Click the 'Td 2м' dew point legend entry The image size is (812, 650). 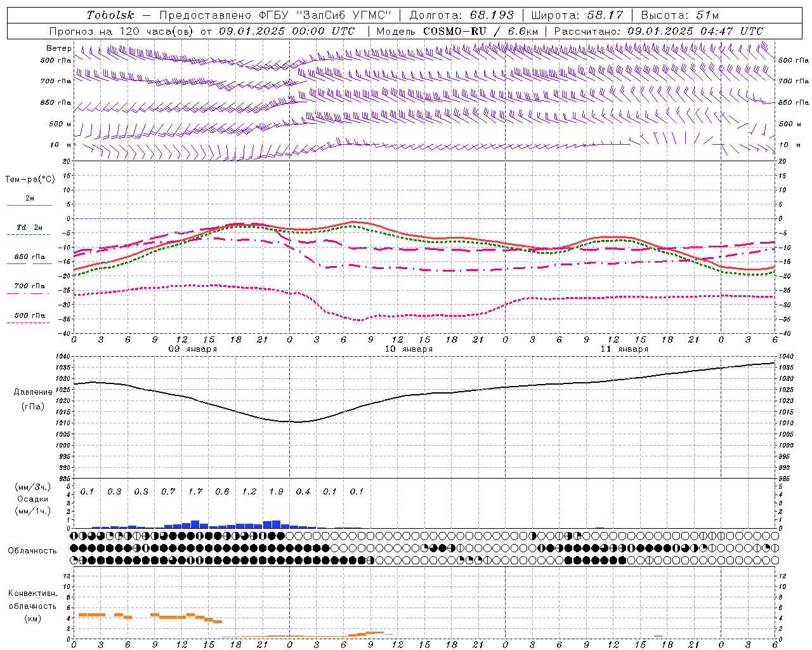(x=30, y=227)
